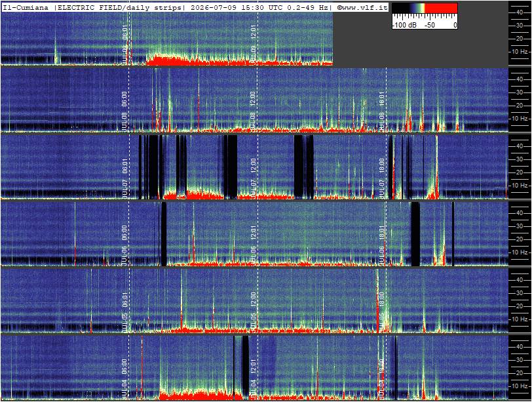Select the 10 Hz label on the JUL 04 strip
The image size is (532, 402).
[520, 386]
